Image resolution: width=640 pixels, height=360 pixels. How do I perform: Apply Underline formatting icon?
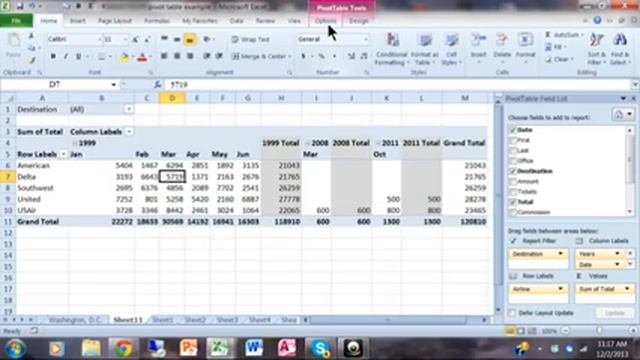(x=78, y=57)
